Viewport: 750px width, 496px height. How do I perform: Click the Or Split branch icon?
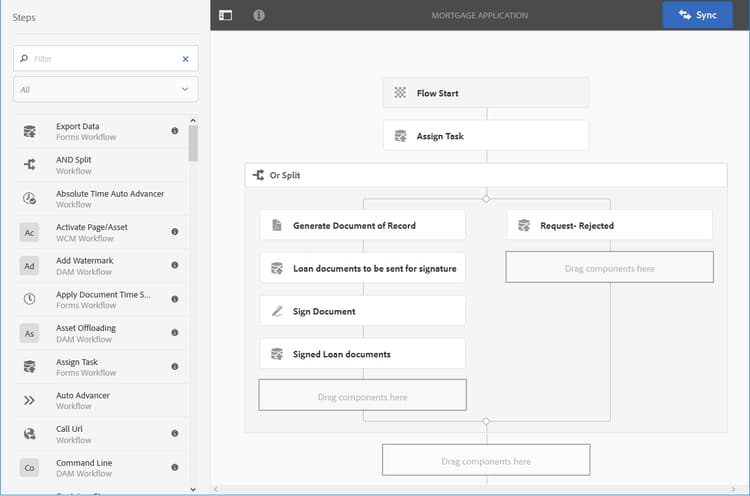click(258, 175)
